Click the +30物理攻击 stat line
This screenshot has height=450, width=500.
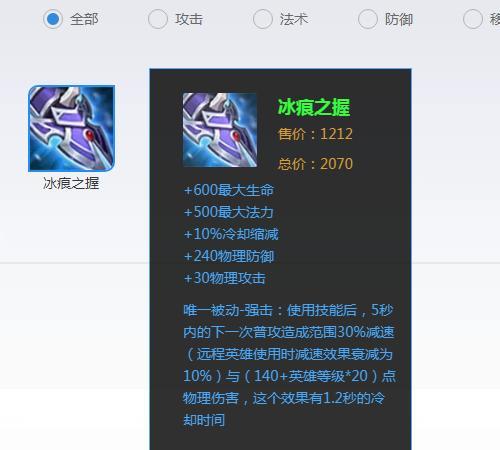coord(225,278)
